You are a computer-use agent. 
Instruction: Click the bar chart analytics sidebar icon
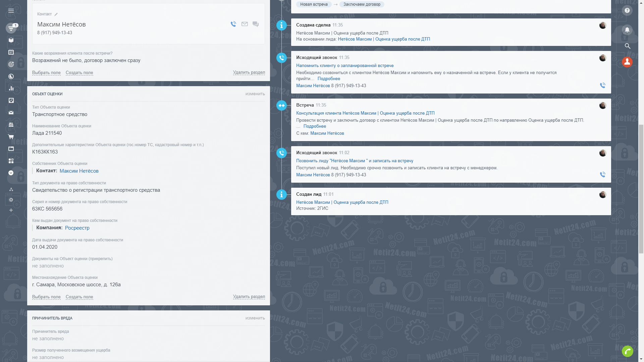11,88
